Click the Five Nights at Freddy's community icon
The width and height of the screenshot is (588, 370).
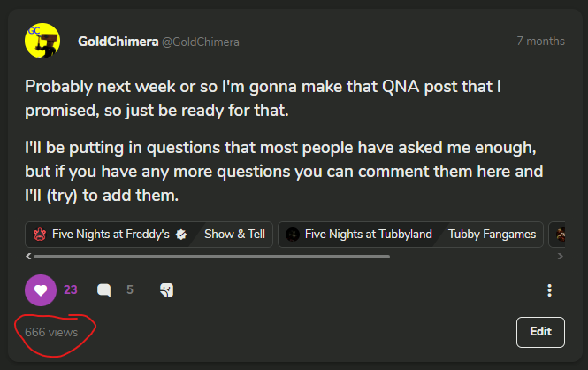coord(40,235)
